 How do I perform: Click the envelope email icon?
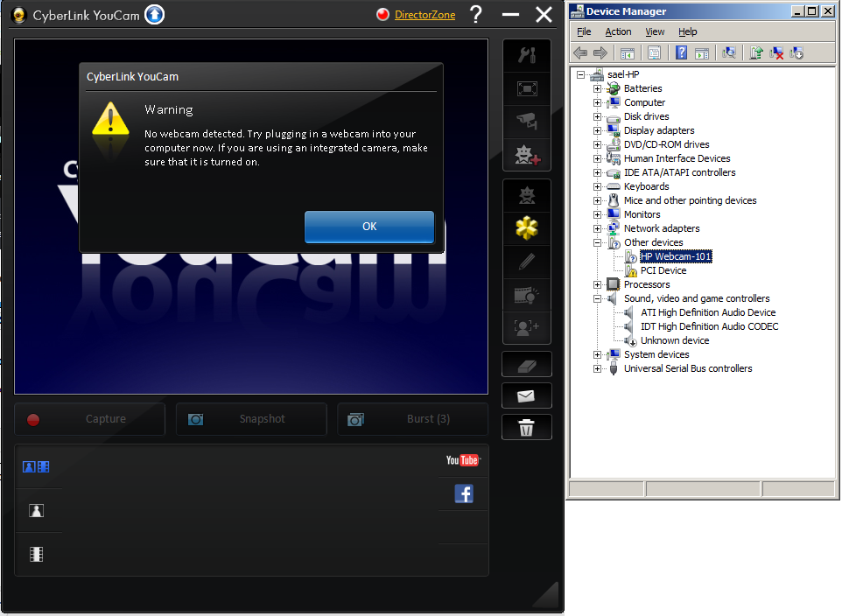526,395
